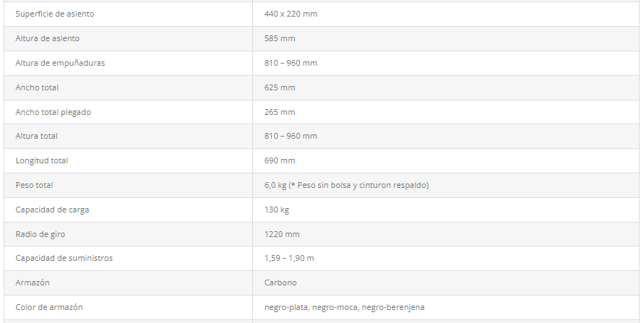Click the "Altura de asiento" row label
644x323 pixels.
pos(48,39)
